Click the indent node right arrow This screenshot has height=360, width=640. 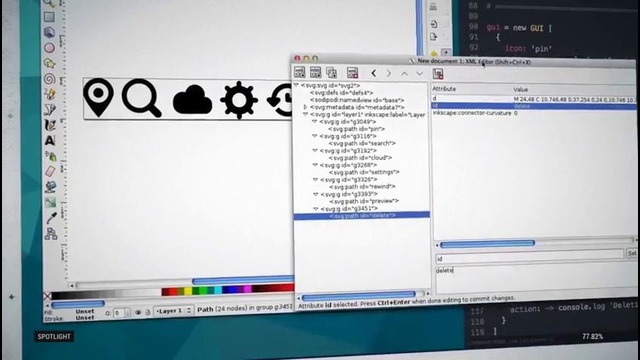[x=389, y=73]
